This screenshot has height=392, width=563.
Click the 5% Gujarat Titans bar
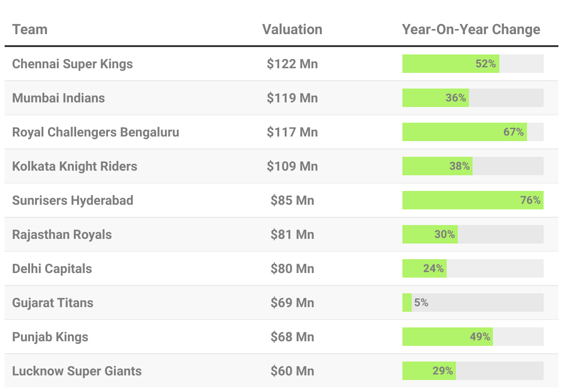(407, 303)
